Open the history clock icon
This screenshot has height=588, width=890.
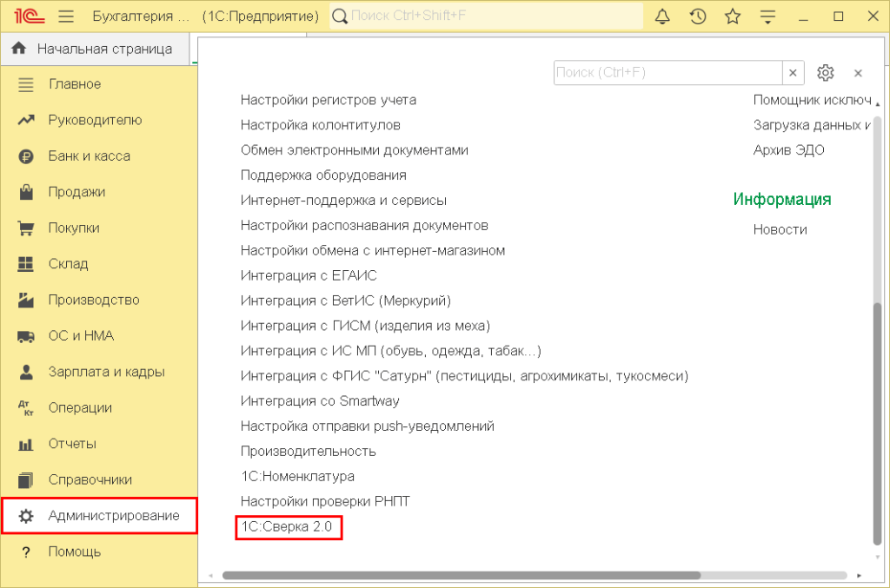point(697,17)
